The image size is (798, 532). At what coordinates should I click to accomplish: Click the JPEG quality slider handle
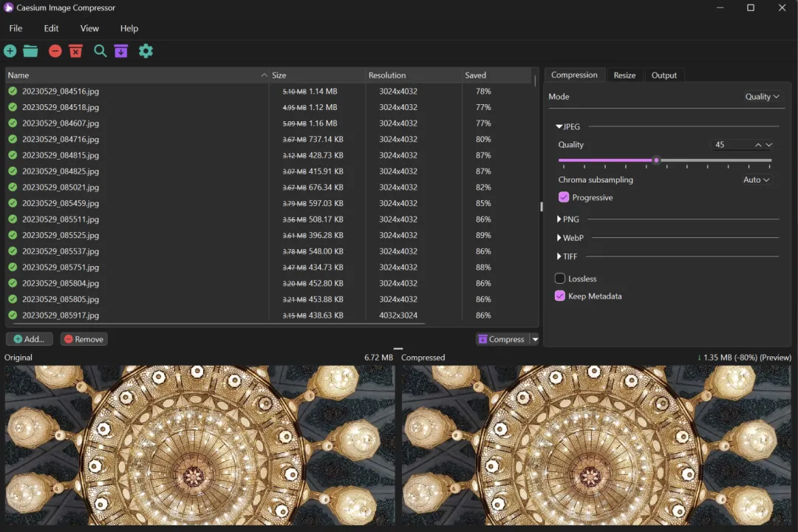click(656, 160)
